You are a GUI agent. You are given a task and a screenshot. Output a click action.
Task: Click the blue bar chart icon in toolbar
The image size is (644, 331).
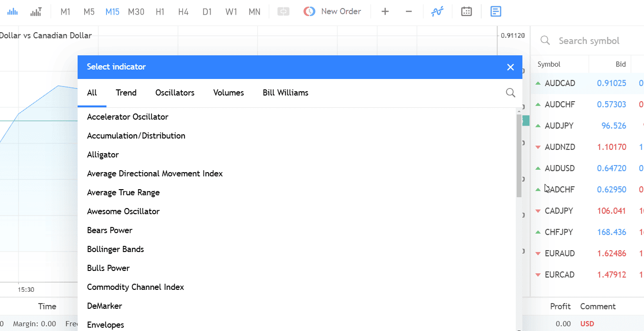pyautogui.click(x=13, y=12)
